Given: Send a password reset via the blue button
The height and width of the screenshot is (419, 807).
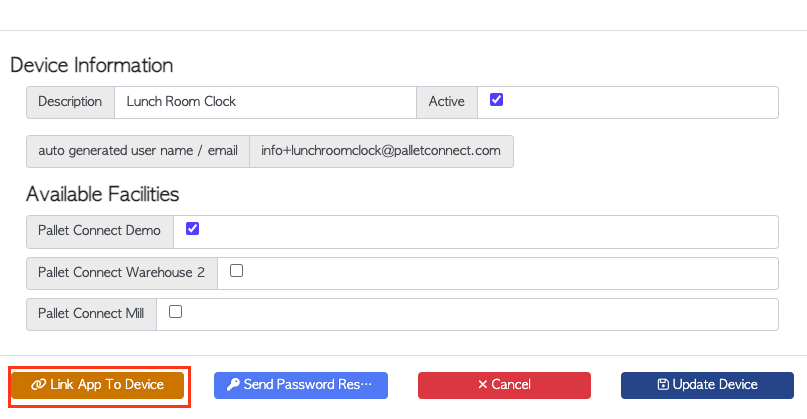Looking at the screenshot, I should point(301,385).
